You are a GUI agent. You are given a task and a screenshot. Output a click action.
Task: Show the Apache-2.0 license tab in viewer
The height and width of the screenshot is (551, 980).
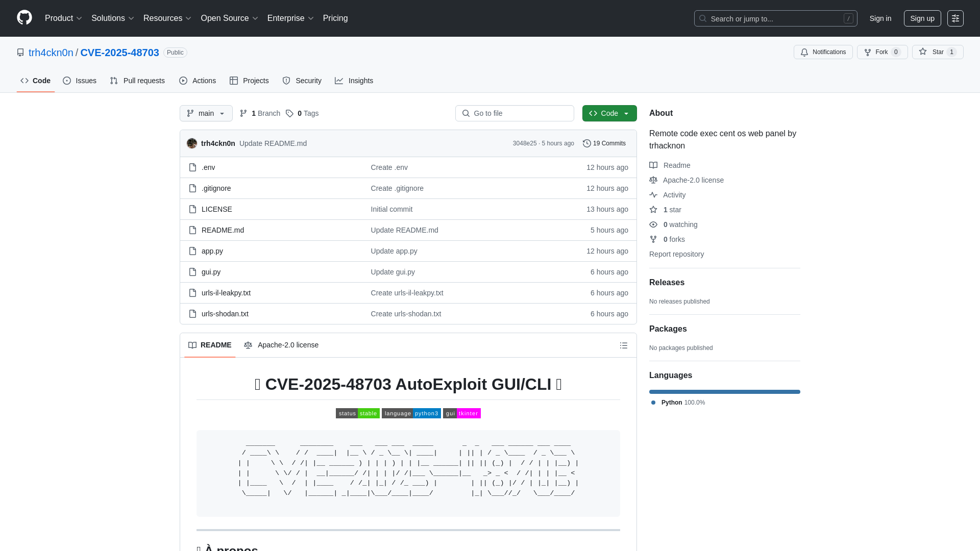click(281, 345)
